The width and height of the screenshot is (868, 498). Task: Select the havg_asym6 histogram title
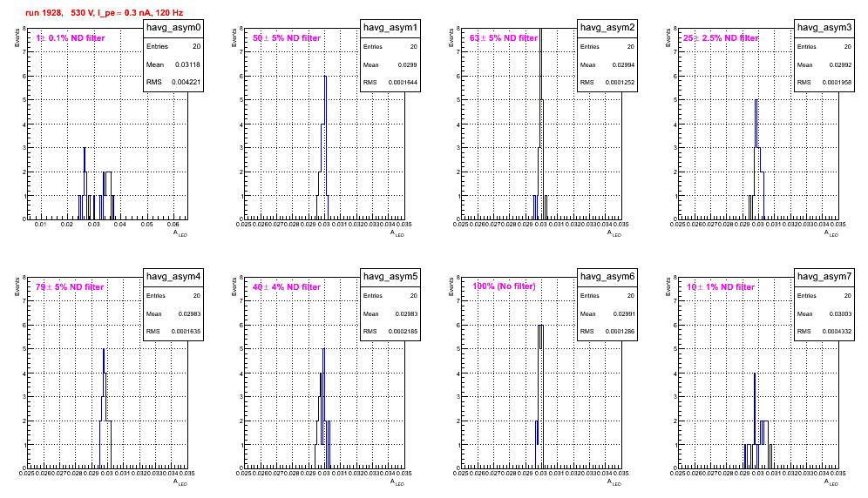click(607, 277)
